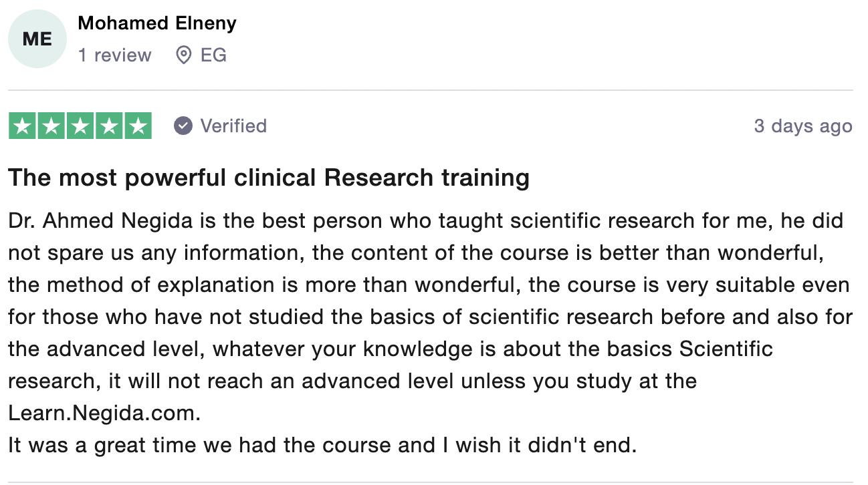This screenshot has width=868, height=485.
Task: Click the fifth green rating star
Action: (138, 126)
